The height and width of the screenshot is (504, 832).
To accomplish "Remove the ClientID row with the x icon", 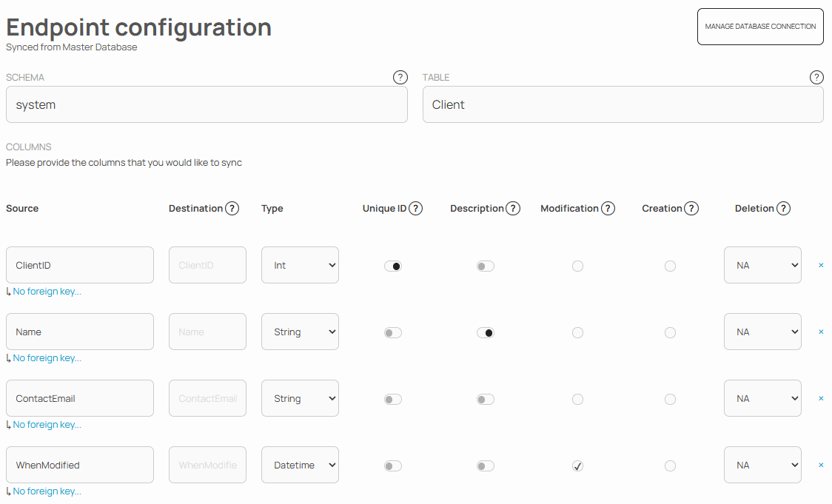I will click(821, 265).
